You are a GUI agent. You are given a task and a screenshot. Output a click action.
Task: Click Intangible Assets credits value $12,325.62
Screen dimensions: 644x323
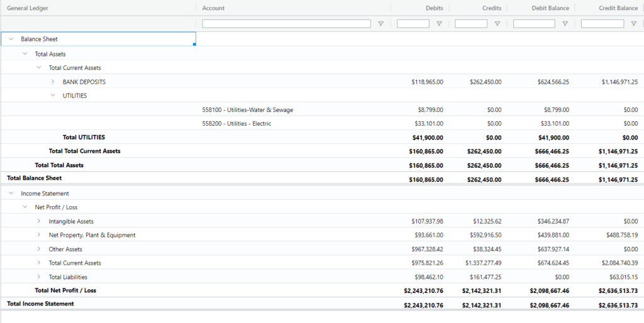[x=487, y=222]
